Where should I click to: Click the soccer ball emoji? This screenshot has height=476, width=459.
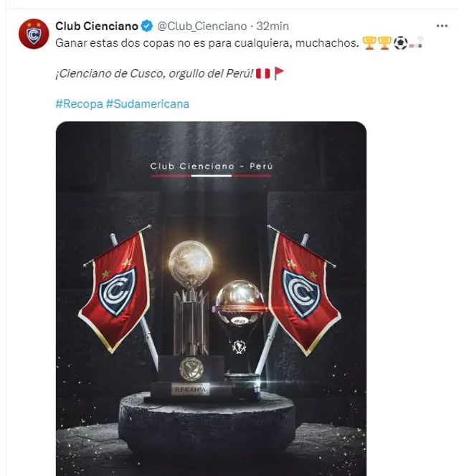click(400, 43)
